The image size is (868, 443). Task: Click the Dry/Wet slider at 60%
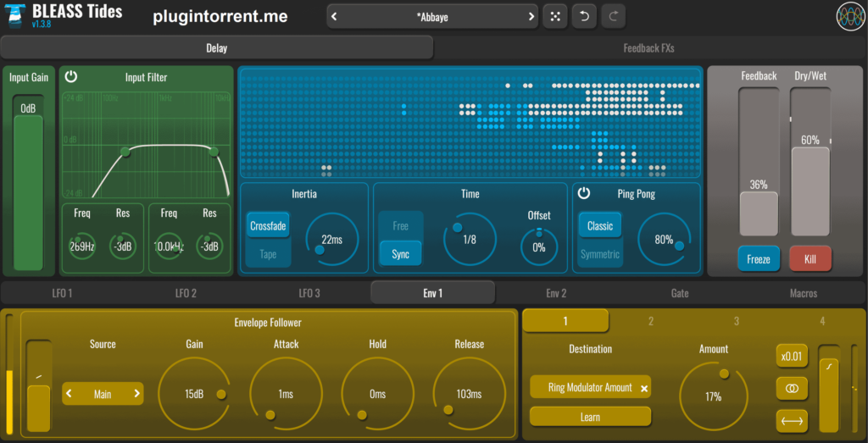pos(810,162)
